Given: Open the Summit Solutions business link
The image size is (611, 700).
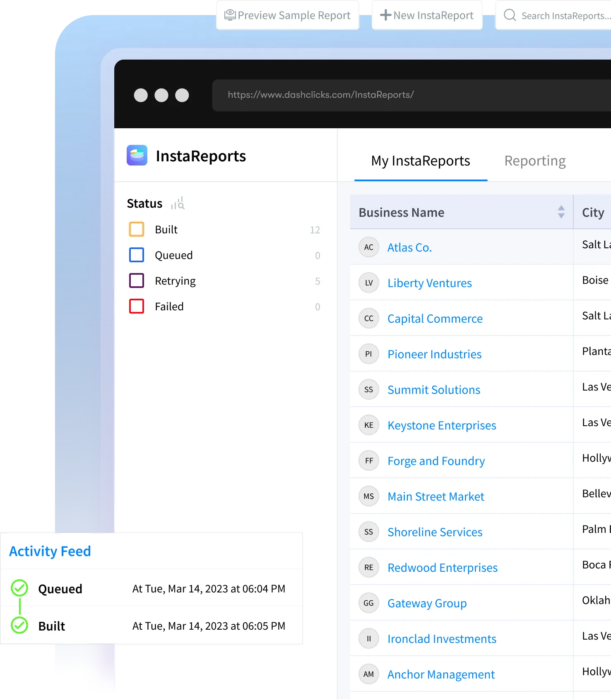Looking at the screenshot, I should [434, 390].
